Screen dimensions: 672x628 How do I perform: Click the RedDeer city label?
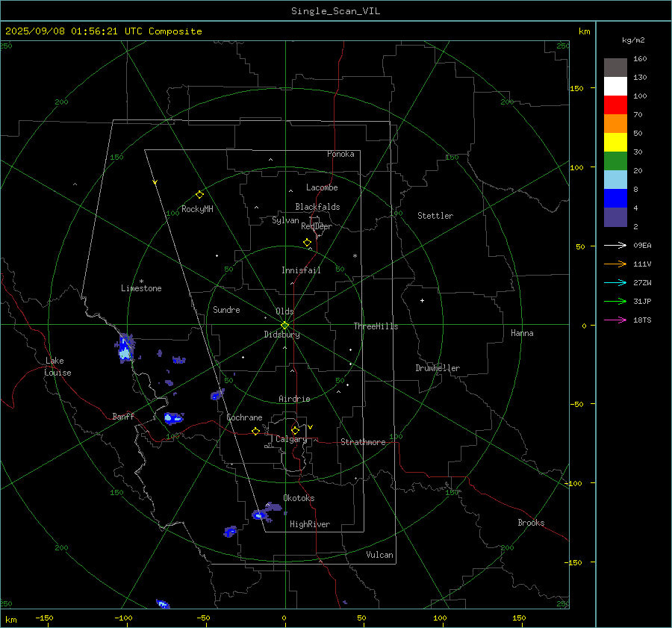tap(317, 226)
